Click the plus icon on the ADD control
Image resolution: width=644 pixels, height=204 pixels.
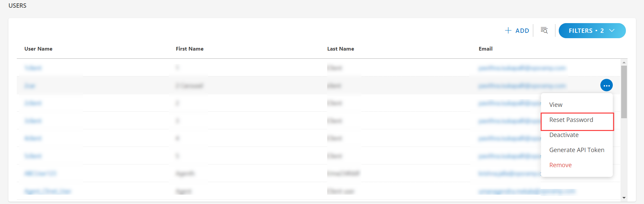pyautogui.click(x=508, y=30)
